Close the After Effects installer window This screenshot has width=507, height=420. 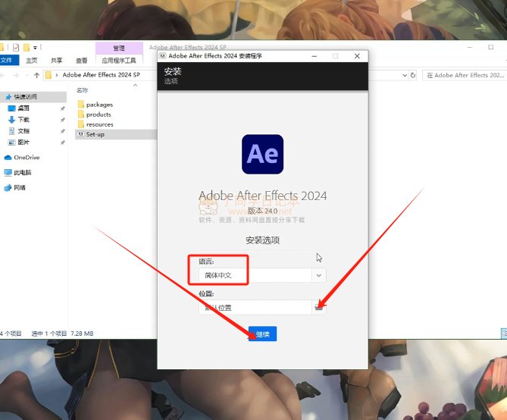coord(357,56)
